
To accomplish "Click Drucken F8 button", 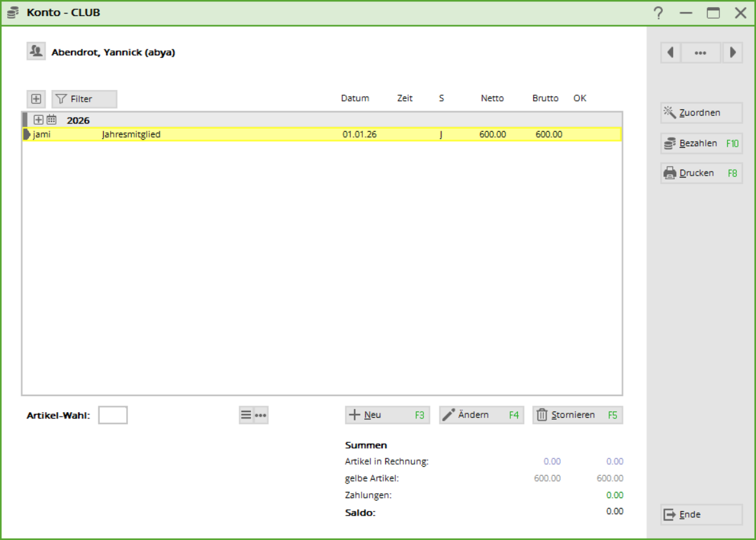I will pos(701,174).
